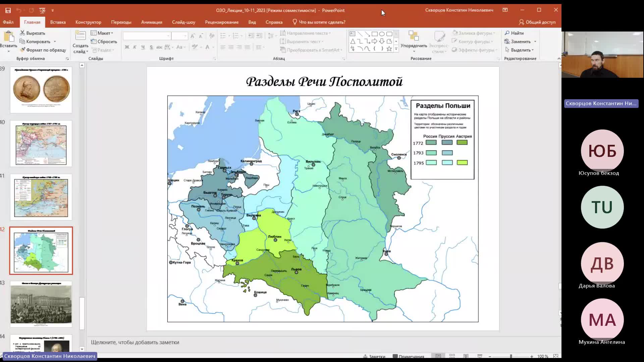Screen dimensions: 644x362
Task: Collapse the ribbon with the chevron
Action: (559, 59)
